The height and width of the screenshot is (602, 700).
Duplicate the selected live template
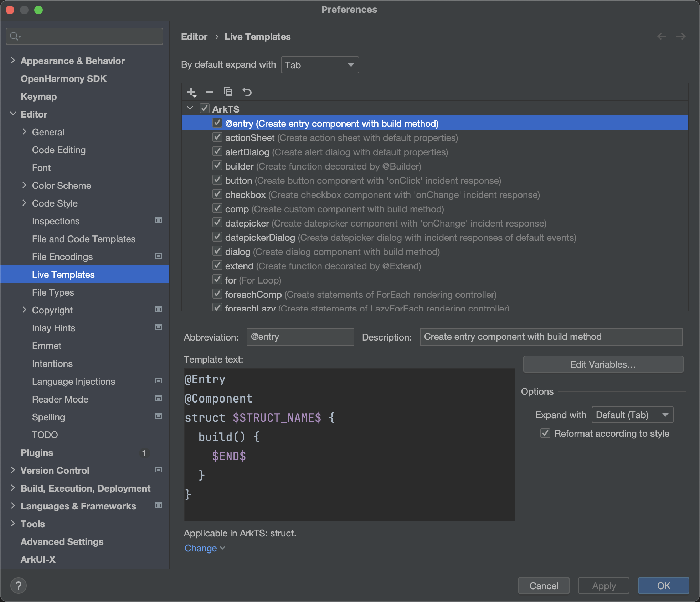coord(228,92)
